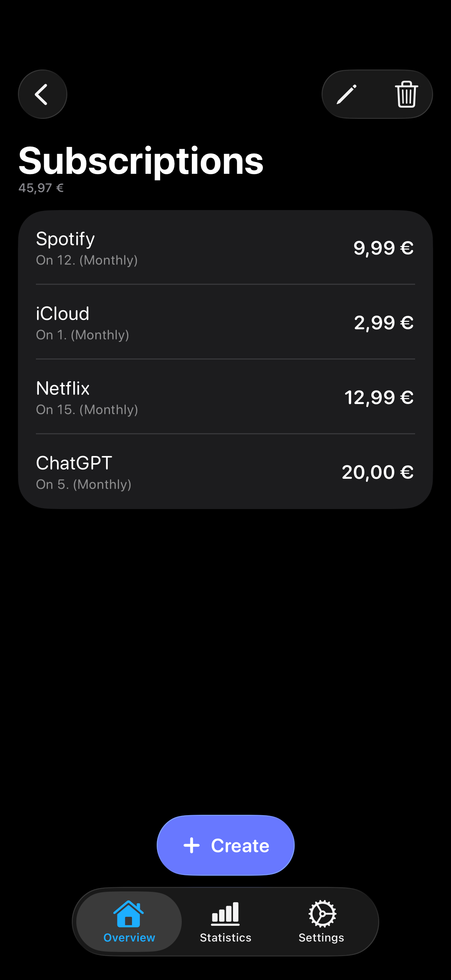This screenshot has width=451, height=980.
Task: Select the Statistics tab label
Action: click(225, 938)
